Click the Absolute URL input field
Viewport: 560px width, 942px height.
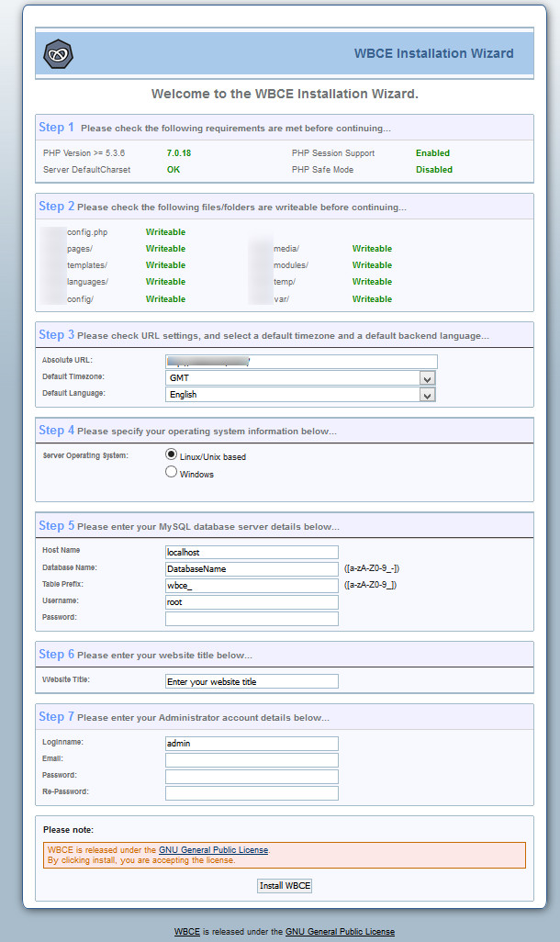(x=301, y=362)
